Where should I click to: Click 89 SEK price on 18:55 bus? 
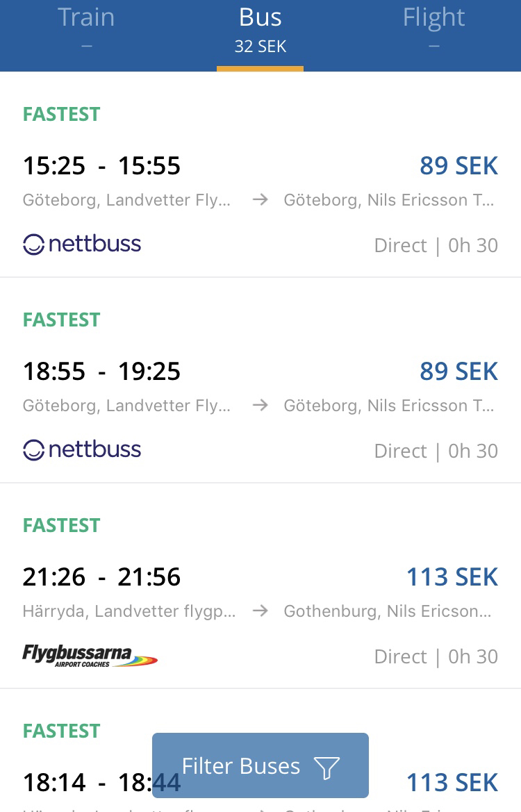coord(458,372)
